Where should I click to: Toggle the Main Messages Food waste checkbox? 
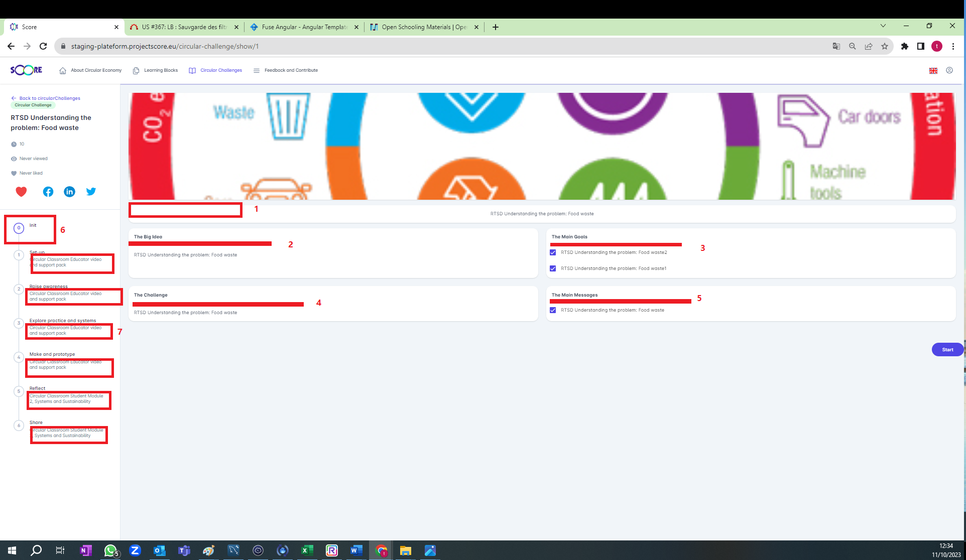[553, 310]
